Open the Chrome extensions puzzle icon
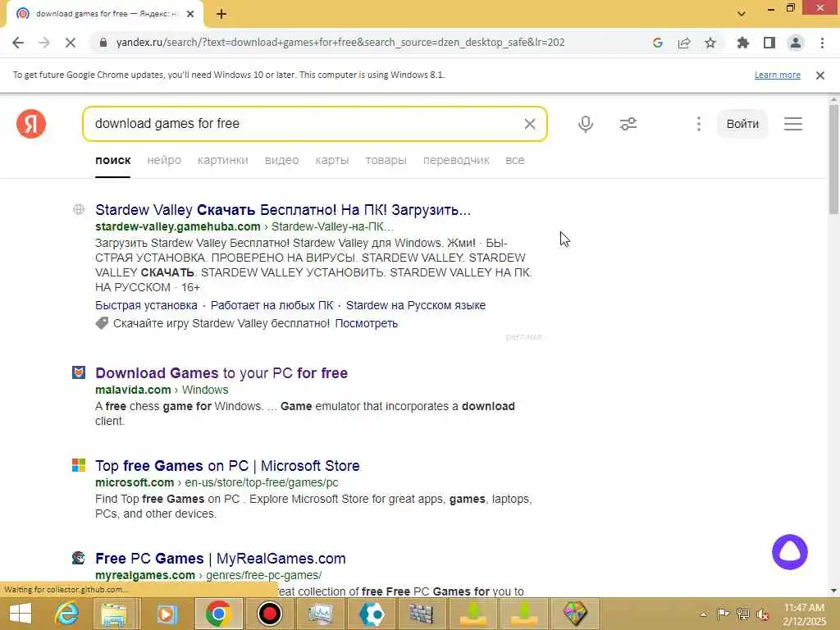 click(x=742, y=43)
